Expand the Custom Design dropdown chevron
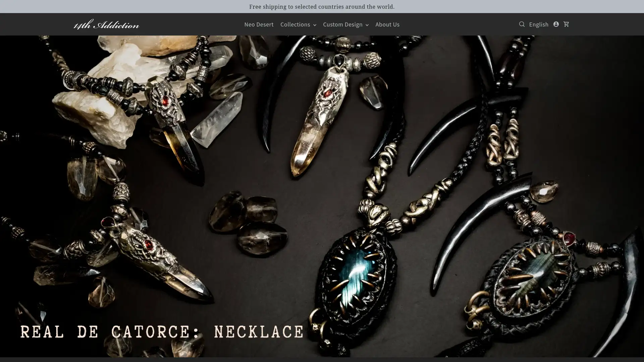This screenshot has height=362, width=644. 367,25
